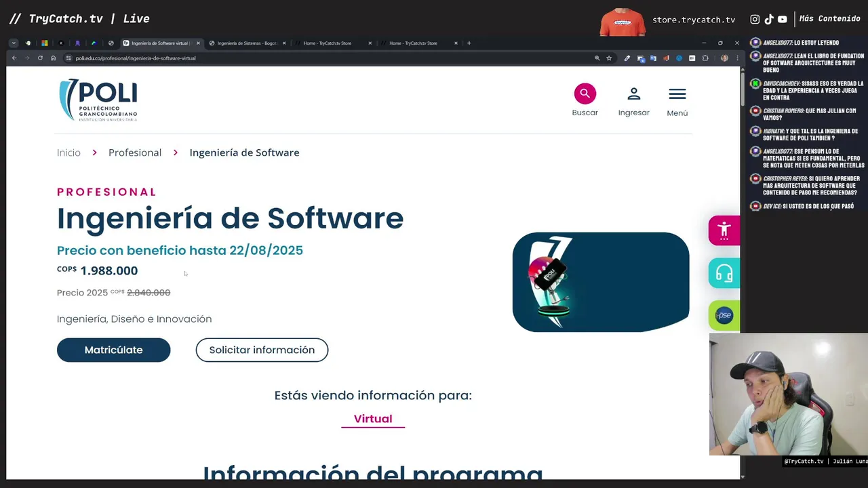This screenshot has height=488, width=868.
Task: Close the Ingeniería de Software virtual tab
Action: (198, 43)
